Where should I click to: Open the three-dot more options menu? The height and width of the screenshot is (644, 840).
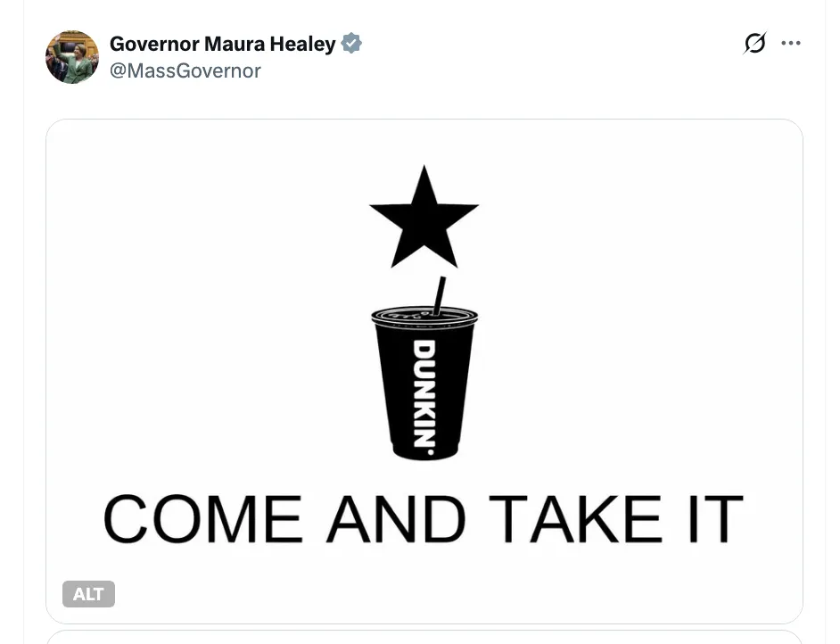point(791,43)
